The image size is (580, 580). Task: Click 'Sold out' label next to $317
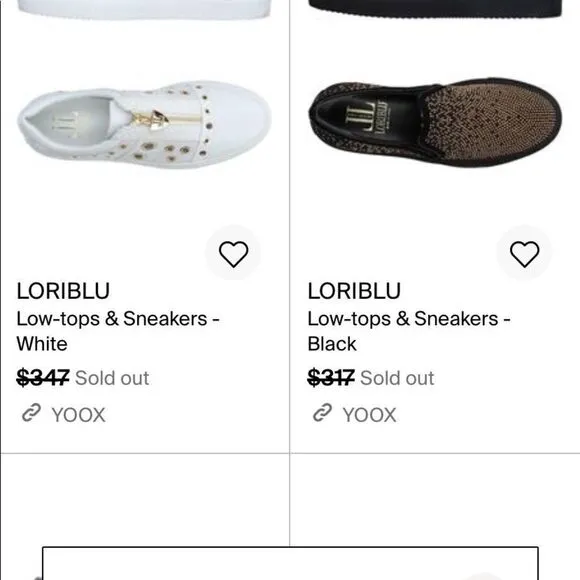pos(397,378)
